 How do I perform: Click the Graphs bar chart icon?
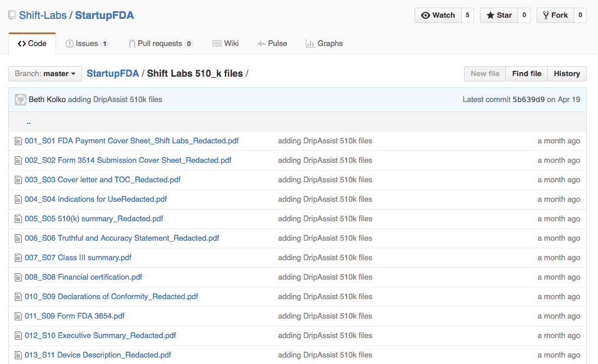coord(310,44)
